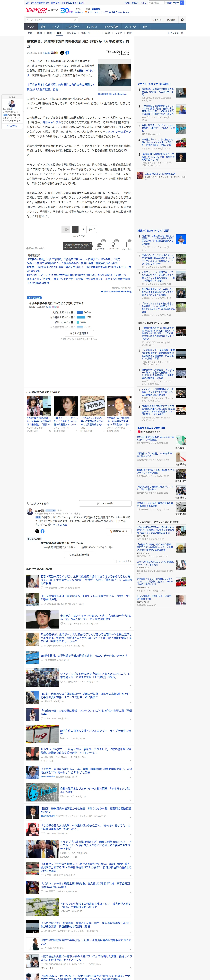Open the エキスパート tab
This screenshot has width=210, height=980.
(x=72, y=27)
